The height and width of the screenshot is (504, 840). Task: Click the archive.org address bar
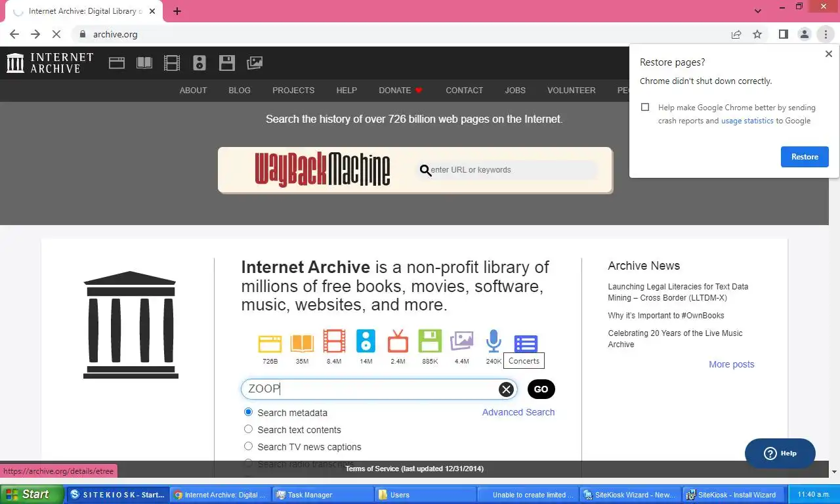[400, 34]
